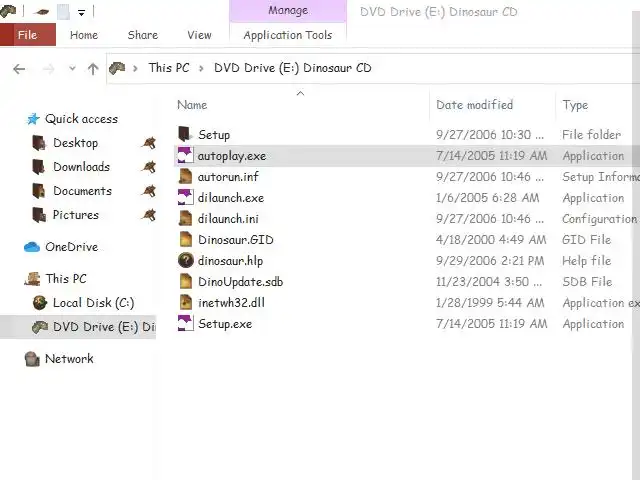Click the dinosaur.hlp file name
Viewport: 640px width, 480px height.
(x=231, y=261)
